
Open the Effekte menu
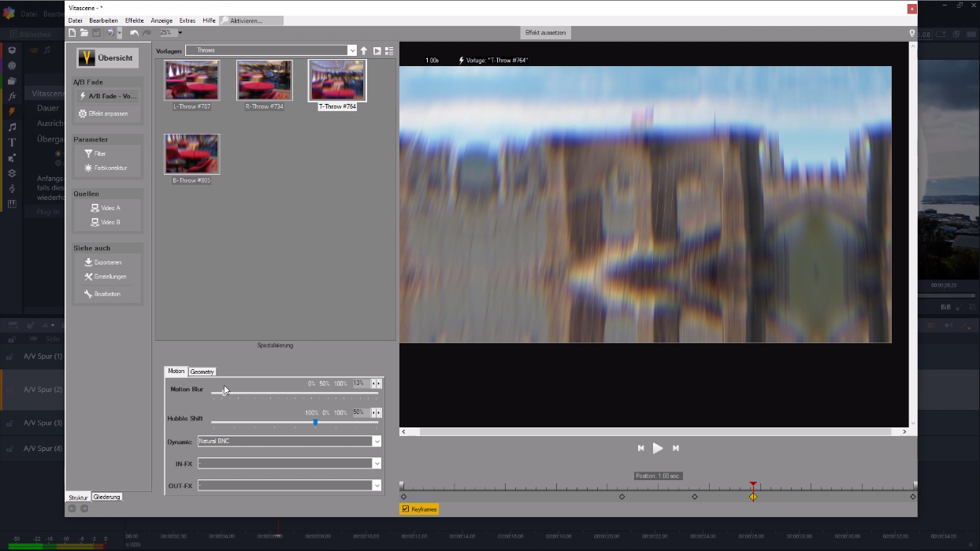[133, 20]
